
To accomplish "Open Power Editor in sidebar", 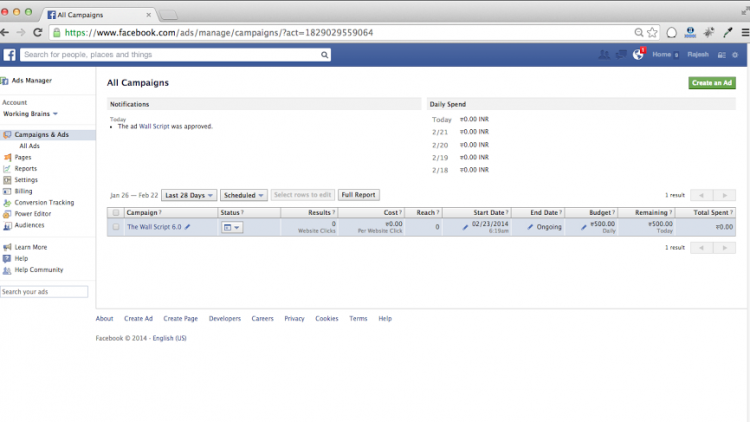I will click(33, 214).
